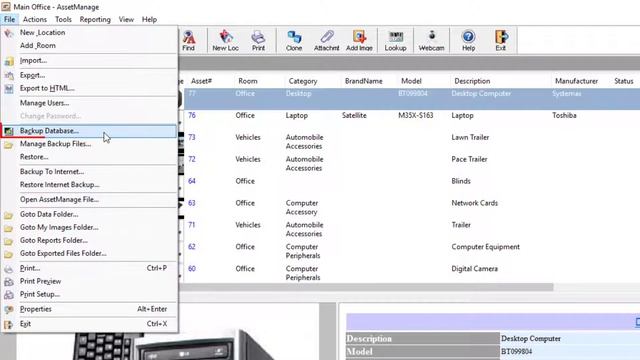
Task: Open the View menu
Action: click(126, 19)
